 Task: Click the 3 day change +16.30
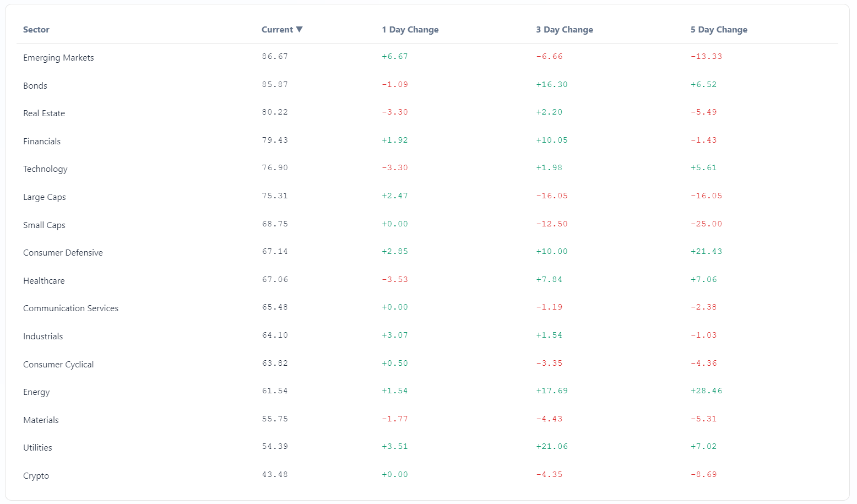coord(552,84)
